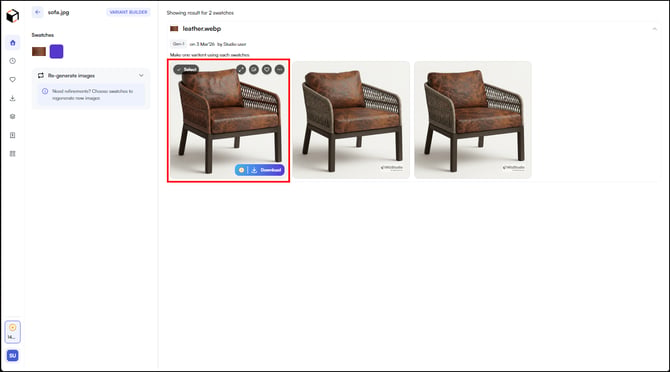Click the info icon in the refinements note
Viewport: 670px width, 372px height.
45,91
